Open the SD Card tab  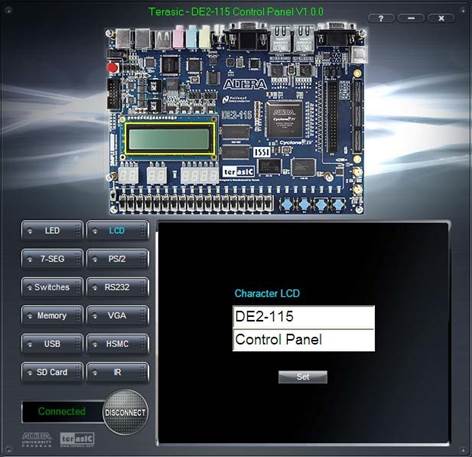tap(52, 372)
